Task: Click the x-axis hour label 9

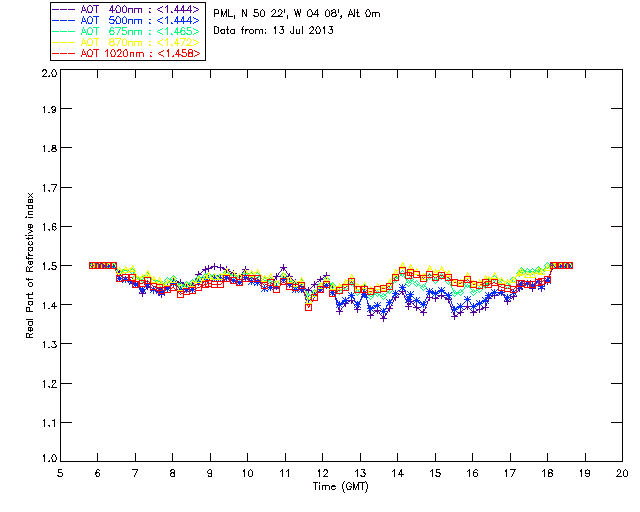Action: (x=210, y=473)
